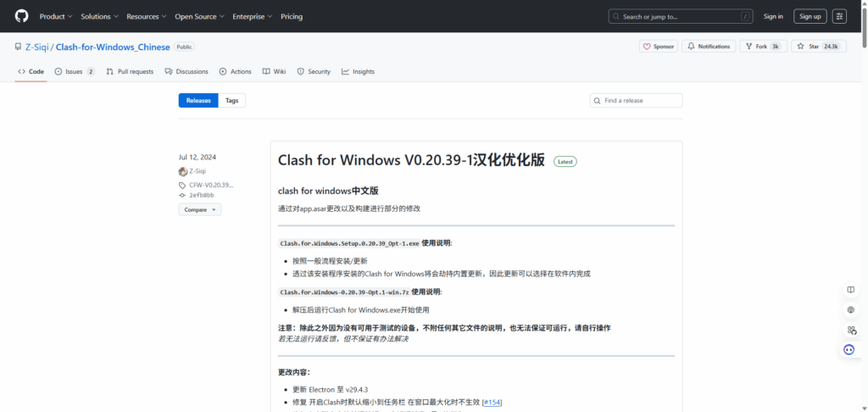Switch to the Actions tab
Image resolution: width=868 pixels, height=412 pixels.
coord(236,71)
